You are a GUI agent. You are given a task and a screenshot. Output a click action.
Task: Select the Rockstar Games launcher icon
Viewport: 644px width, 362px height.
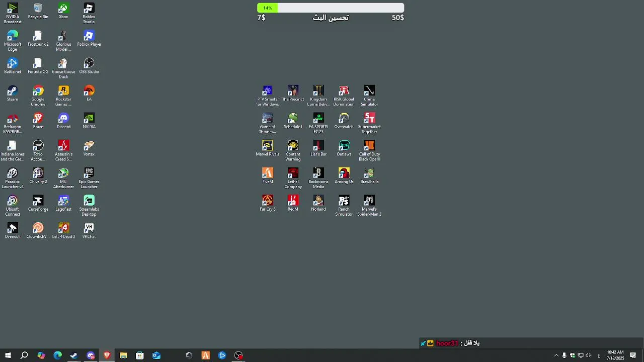coord(63,96)
